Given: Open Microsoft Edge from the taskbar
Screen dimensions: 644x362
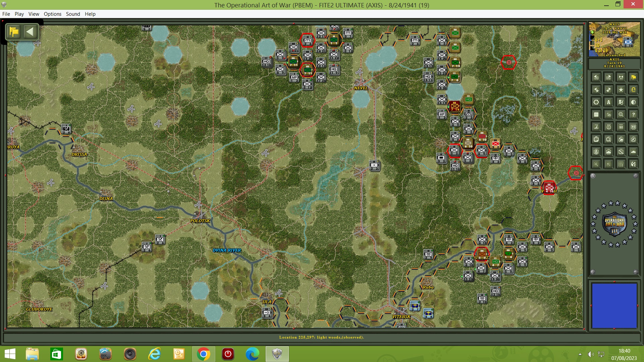Looking at the screenshot, I should click(252, 354).
